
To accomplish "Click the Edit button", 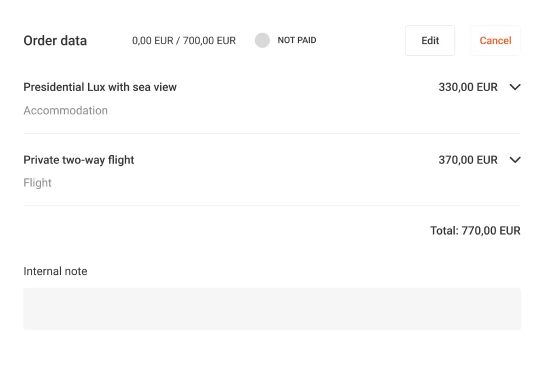I will [430, 40].
